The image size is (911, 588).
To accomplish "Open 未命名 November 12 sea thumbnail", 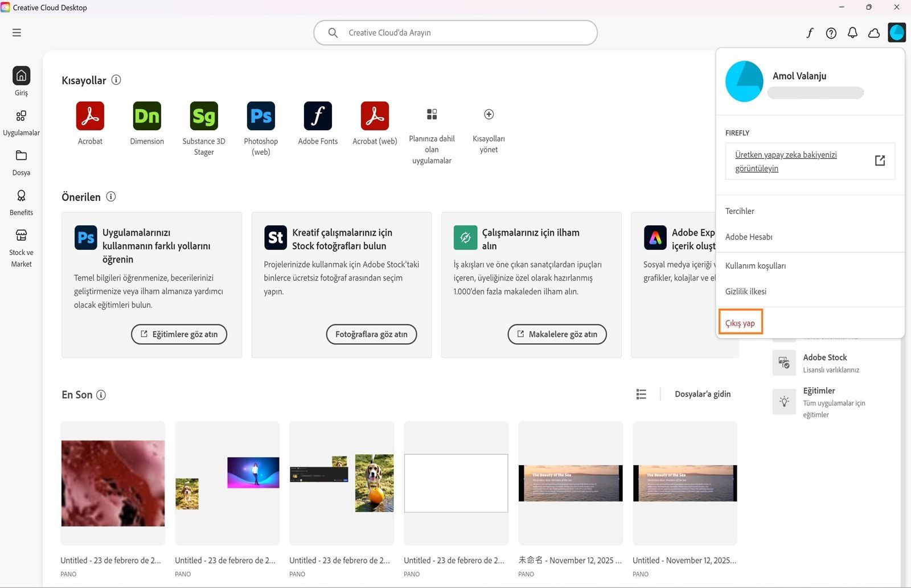I will pos(571,483).
